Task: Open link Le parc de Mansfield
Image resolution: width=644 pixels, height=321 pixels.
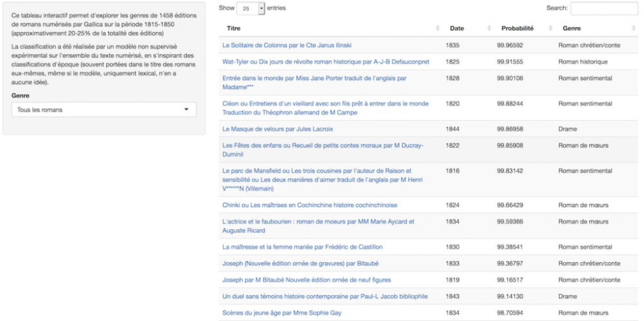Action: 323,180
